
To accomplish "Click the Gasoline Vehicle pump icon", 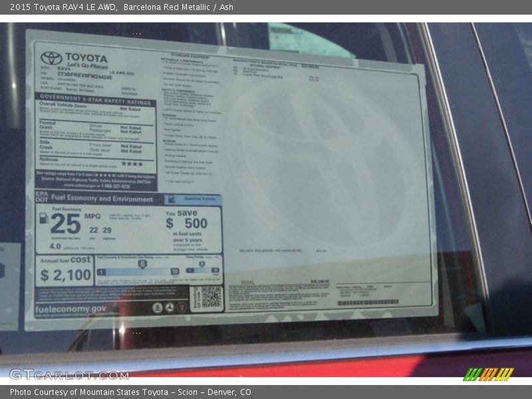I will (170, 199).
